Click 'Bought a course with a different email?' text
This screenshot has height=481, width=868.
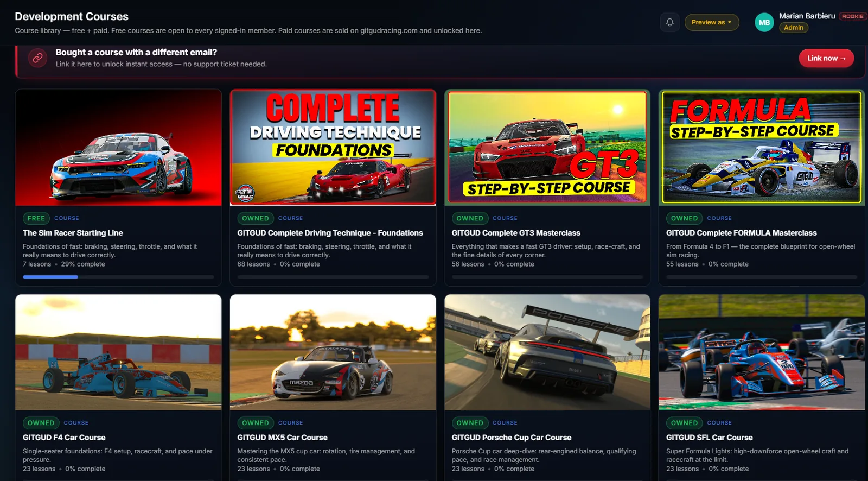click(x=136, y=53)
